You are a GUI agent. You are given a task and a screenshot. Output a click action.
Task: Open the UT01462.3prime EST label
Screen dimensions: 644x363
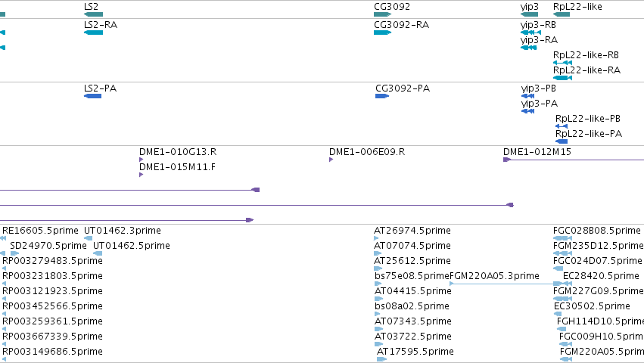click(123, 231)
